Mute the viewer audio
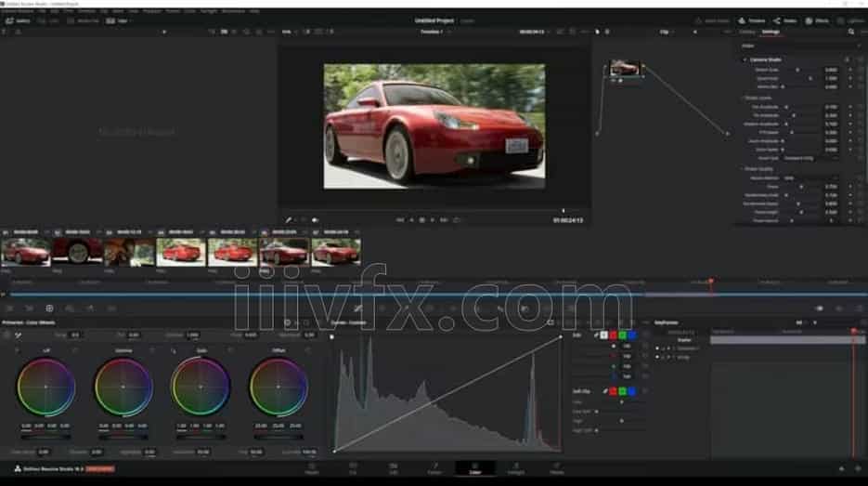This screenshot has width=868, height=486. tap(315, 220)
